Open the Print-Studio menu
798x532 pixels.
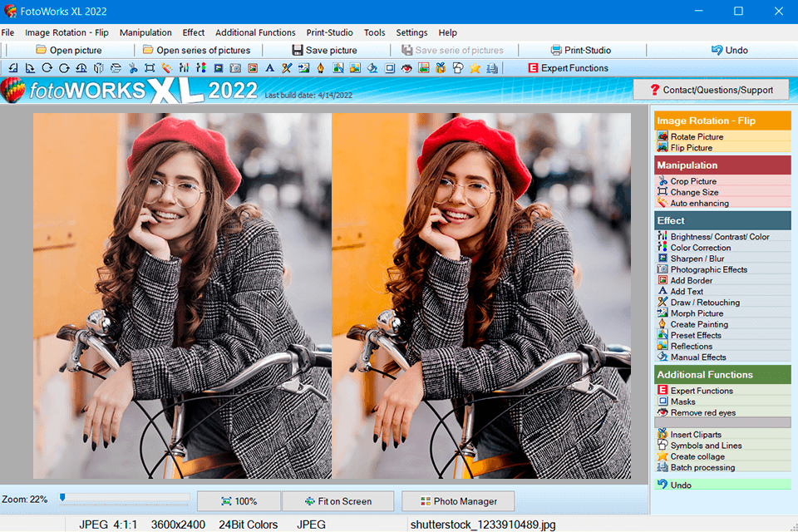click(329, 32)
